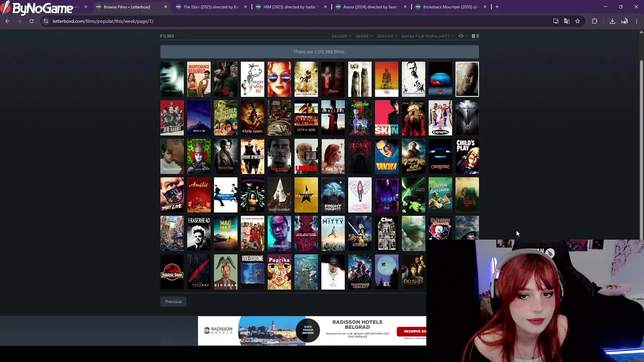View site information icon in address bar
644x362 pixels.
[46, 21]
